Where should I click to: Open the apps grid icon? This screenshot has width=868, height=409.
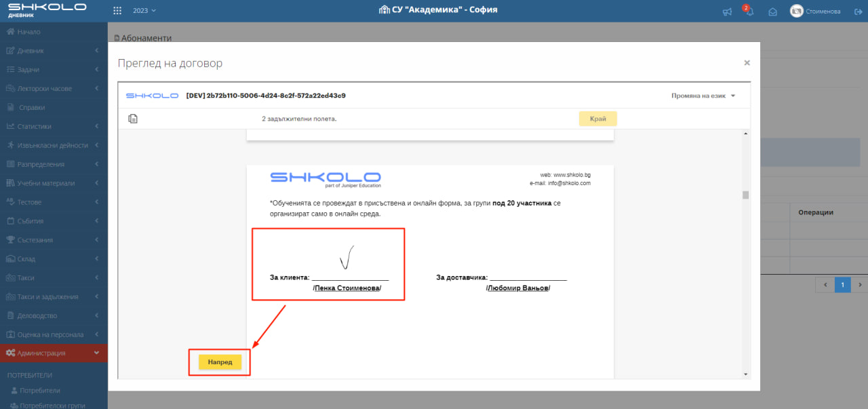[117, 11]
